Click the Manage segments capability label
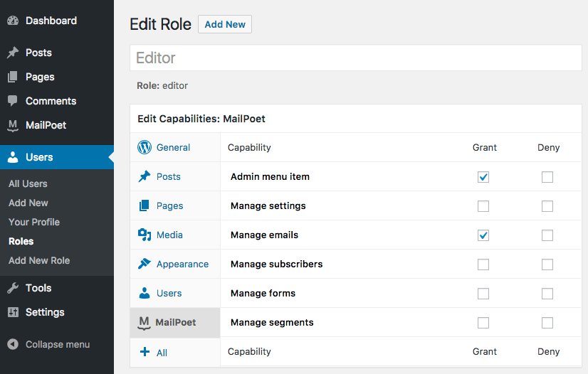Viewport: 588px width, 374px height. coord(272,323)
